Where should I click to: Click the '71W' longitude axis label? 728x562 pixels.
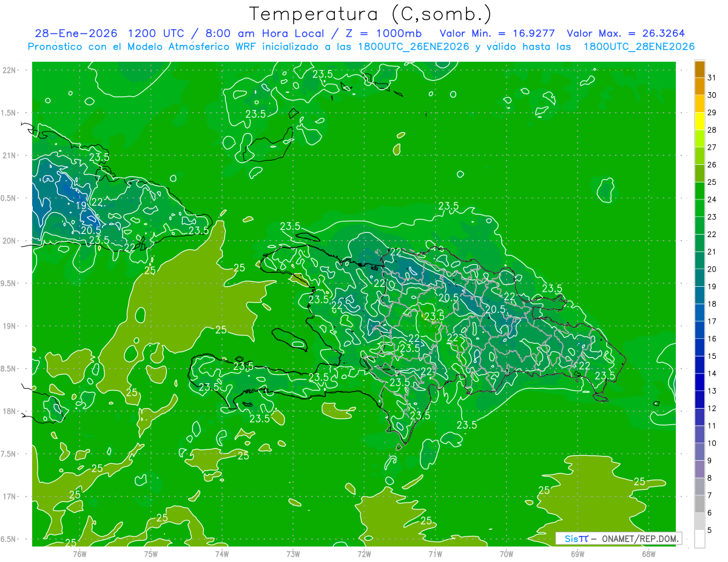435,554
